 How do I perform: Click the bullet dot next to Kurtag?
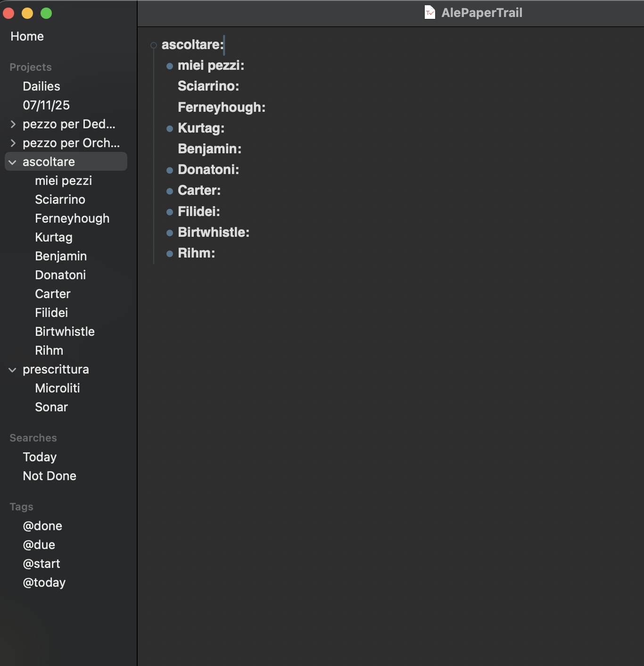coord(170,129)
